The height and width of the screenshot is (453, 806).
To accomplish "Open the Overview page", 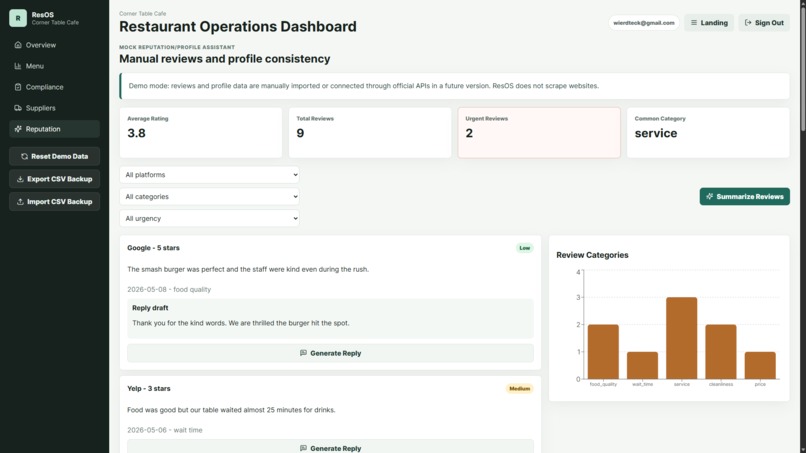I will pos(54,45).
